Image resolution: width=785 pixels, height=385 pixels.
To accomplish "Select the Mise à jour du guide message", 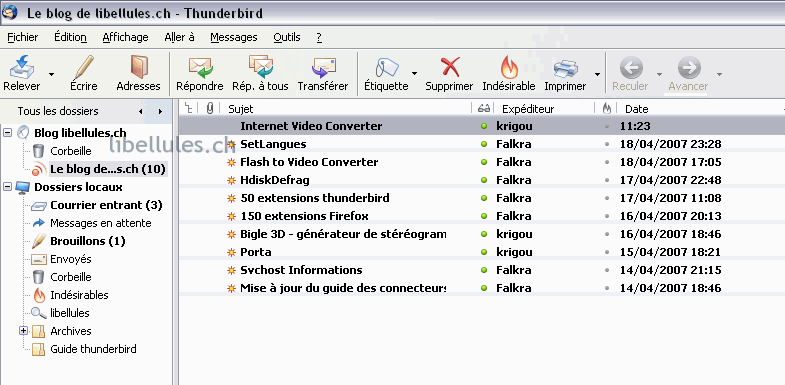I will tap(343, 288).
